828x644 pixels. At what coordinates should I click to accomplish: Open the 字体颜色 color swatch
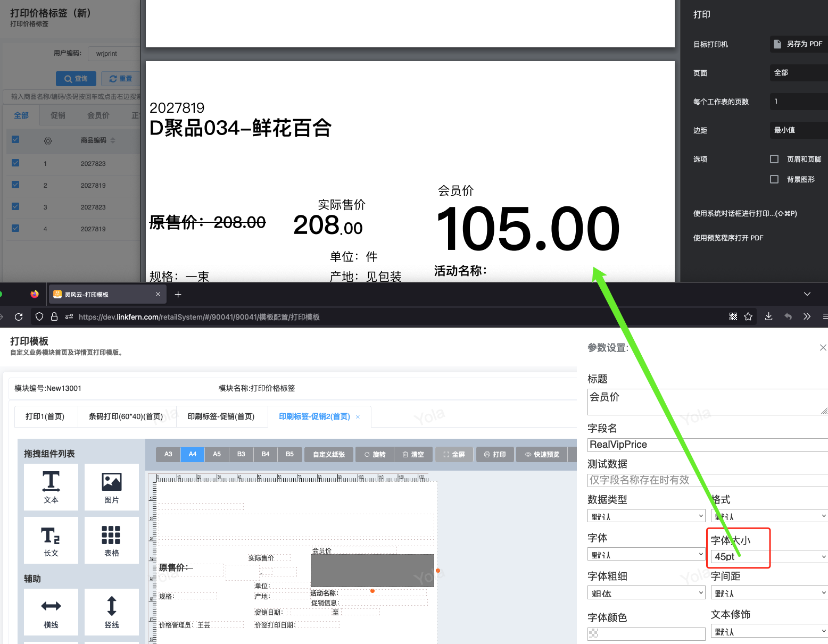pos(646,633)
